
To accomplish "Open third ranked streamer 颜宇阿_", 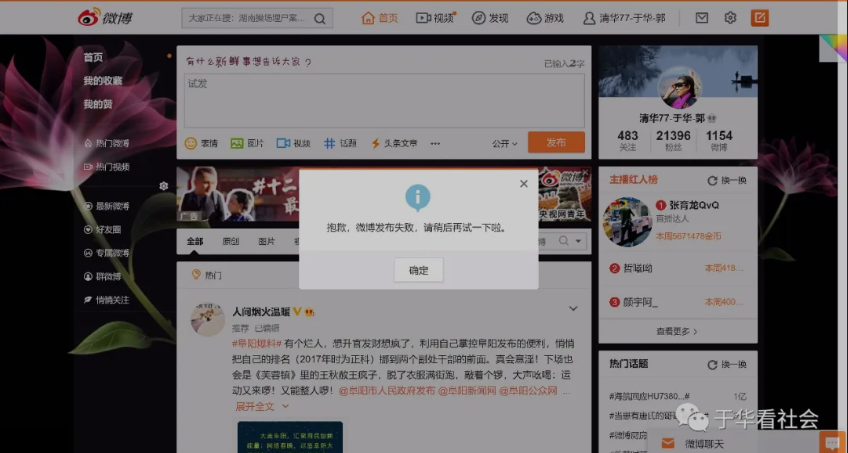I will tap(641, 302).
